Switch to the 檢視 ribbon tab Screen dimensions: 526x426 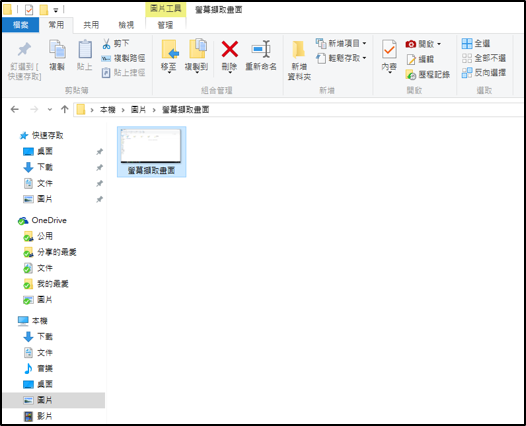pyautogui.click(x=126, y=25)
